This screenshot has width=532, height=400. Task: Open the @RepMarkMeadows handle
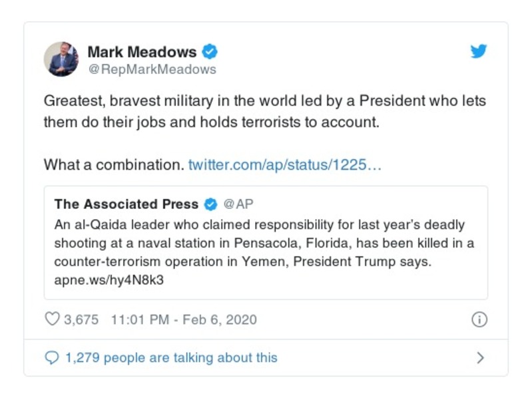coord(152,69)
